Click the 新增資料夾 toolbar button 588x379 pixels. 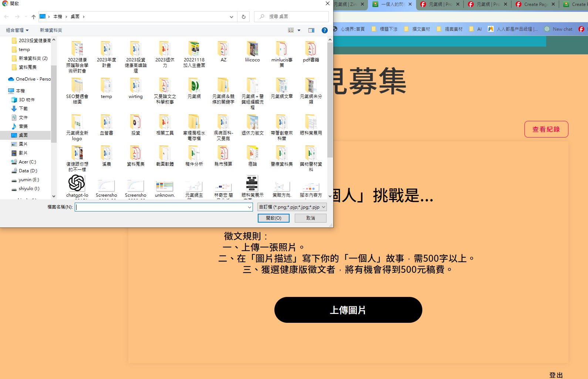click(x=51, y=30)
